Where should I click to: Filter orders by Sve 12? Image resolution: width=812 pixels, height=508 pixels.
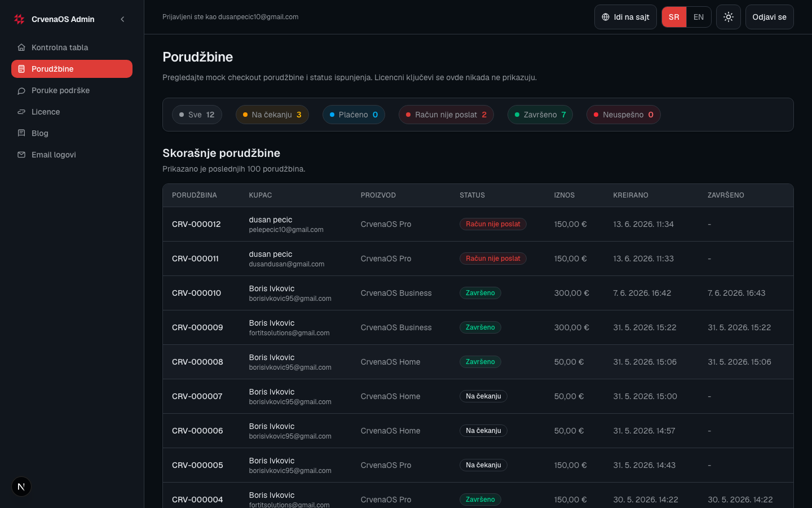click(197, 115)
